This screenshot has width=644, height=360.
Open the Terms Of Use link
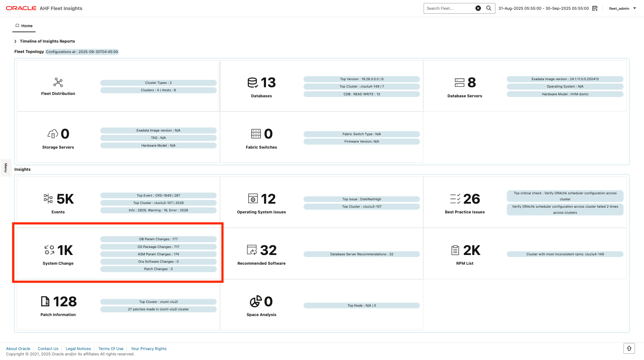point(111,349)
